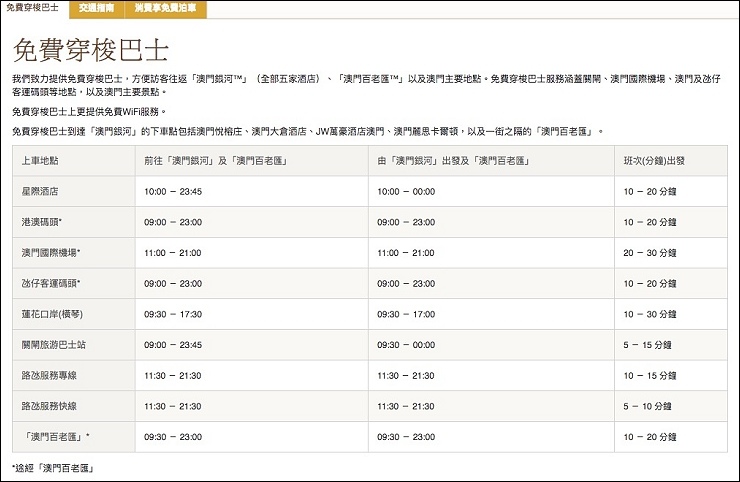Click 10:00 – 23:45 in 星際酒店 row
Viewport: 740px width, 482px height.
point(173,192)
